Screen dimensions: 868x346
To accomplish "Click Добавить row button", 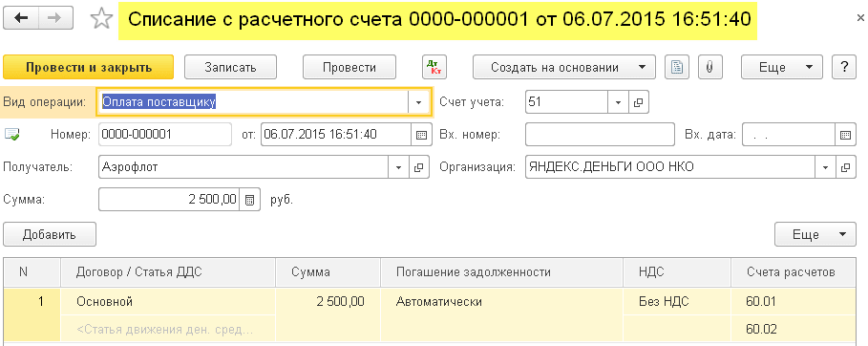I will [50, 234].
